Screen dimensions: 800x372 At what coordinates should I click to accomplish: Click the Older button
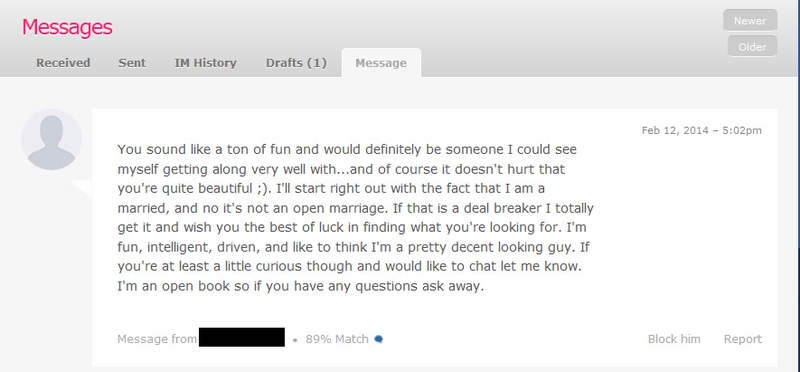click(752, 47)
